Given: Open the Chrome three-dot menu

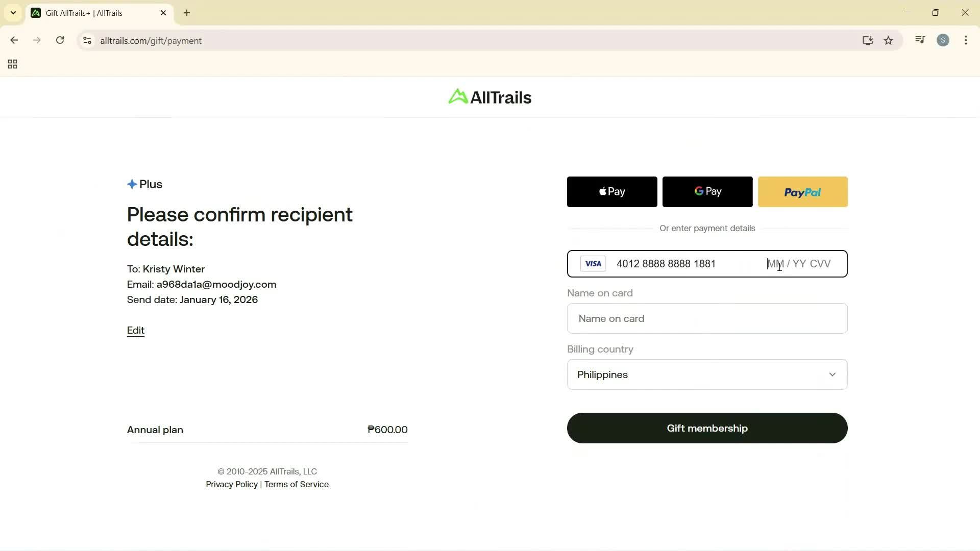Looking at the screenshot, I should click(x=966, y=40).
